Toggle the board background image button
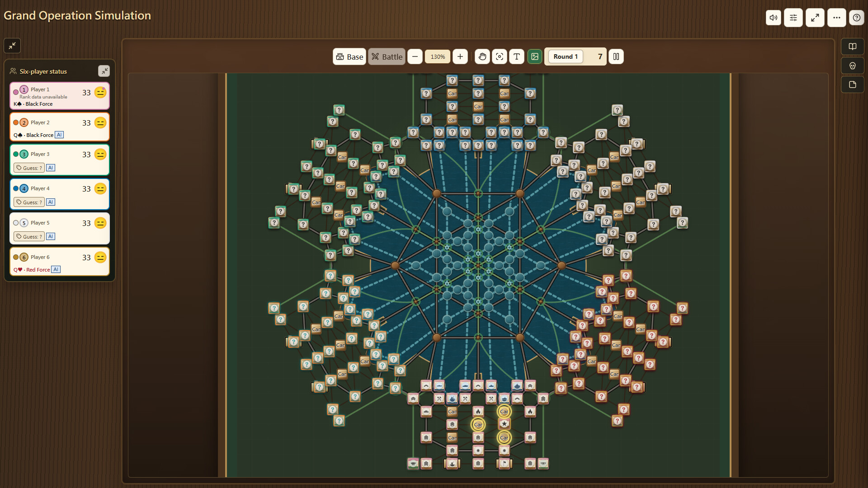The width and height of the screenshot is (868, 488). [x=534, y=56]
